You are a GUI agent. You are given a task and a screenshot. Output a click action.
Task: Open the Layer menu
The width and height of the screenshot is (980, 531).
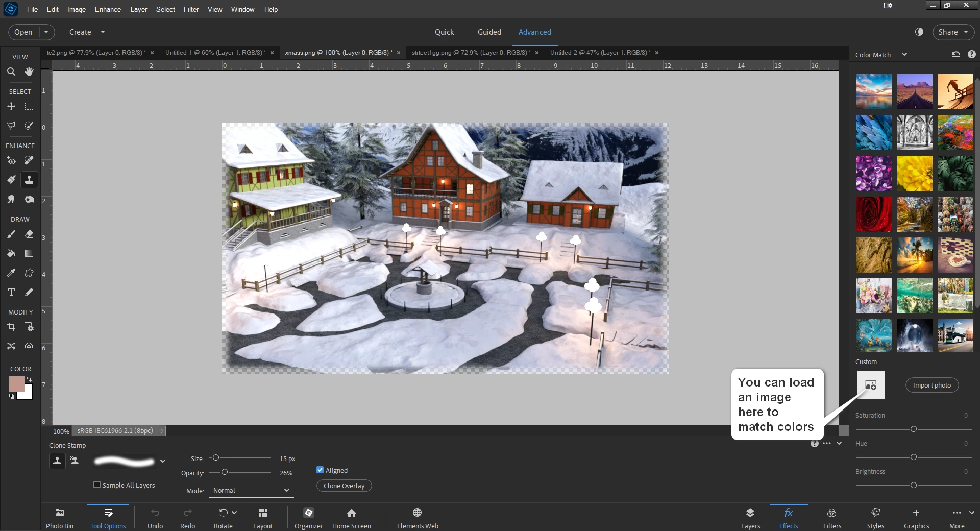[138, 9]
